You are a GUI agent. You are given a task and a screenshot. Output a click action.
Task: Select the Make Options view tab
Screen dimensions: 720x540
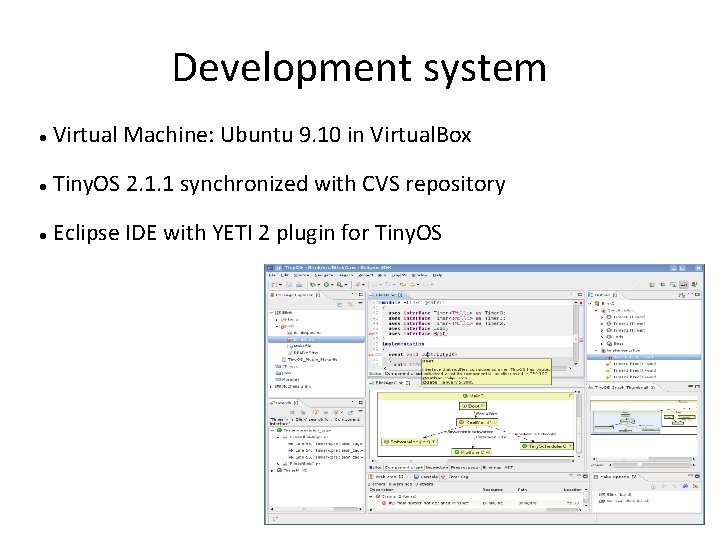pyautogui.click(x=615, y=477)
